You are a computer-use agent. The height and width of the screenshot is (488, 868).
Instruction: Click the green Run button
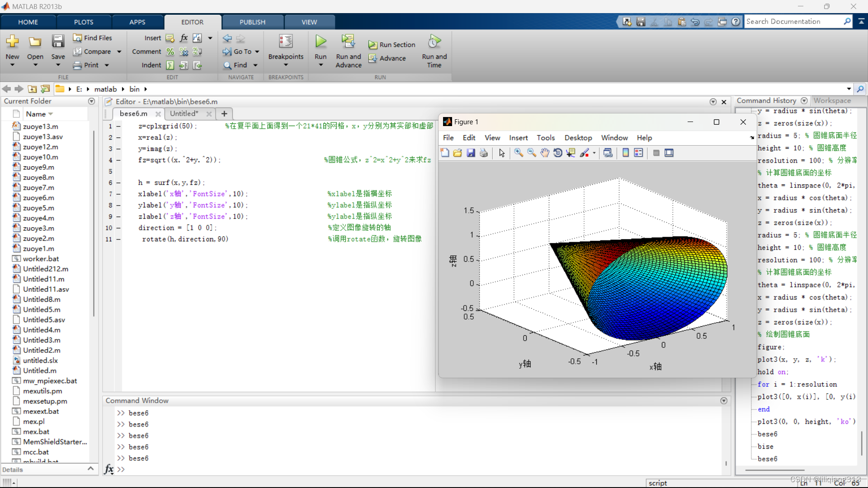pyautogui.click(x=321, y=42)
